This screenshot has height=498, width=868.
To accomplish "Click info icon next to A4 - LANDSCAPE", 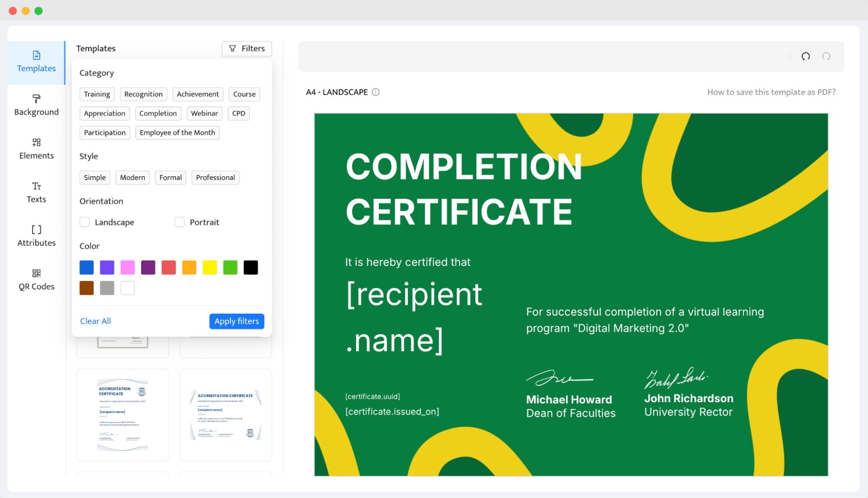I will click(x=376, y=92).
